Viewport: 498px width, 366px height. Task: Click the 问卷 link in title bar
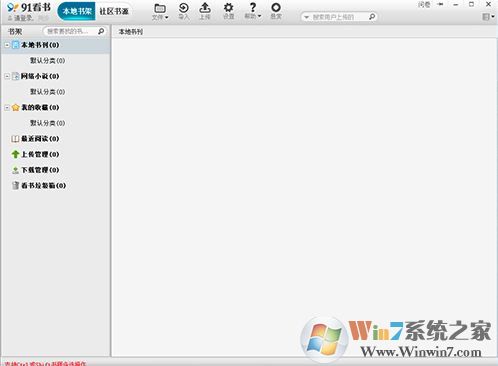pyautogui.click(x=424, y=5)
